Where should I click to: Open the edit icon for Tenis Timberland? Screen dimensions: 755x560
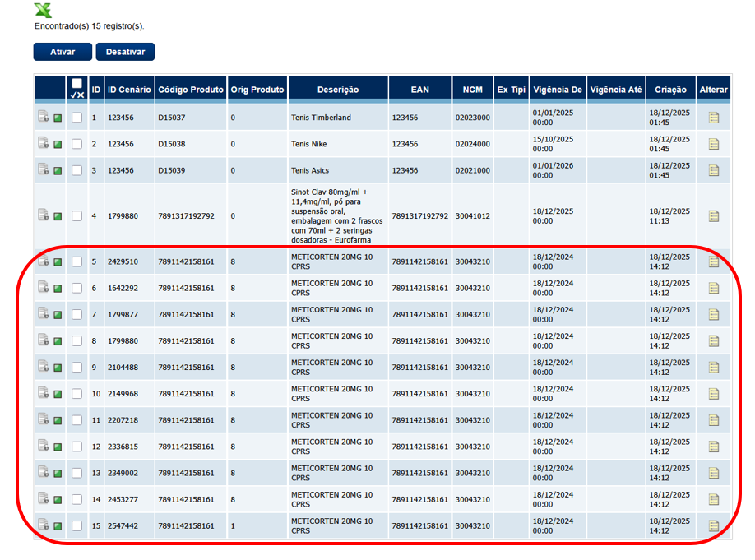coord(714,118)
